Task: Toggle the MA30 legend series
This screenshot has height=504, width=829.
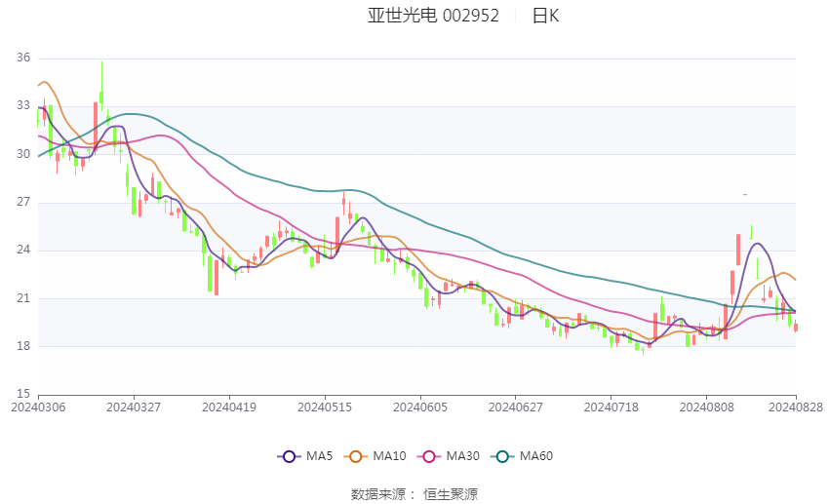Action: click(x=449, y=456)
